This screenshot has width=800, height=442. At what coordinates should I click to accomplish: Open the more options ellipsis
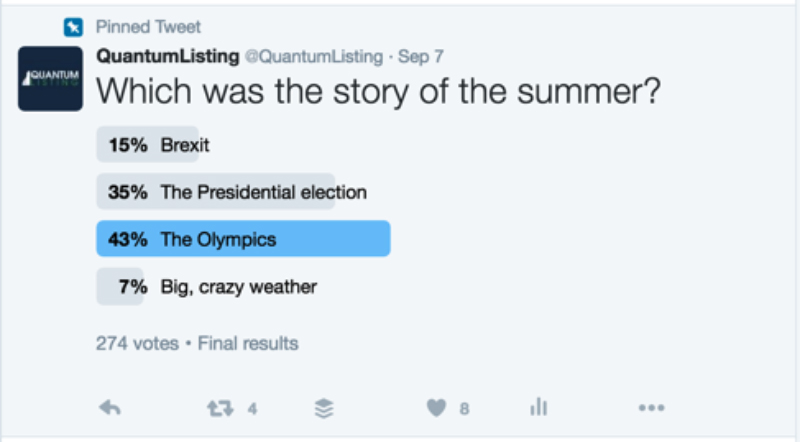point(651,408)
